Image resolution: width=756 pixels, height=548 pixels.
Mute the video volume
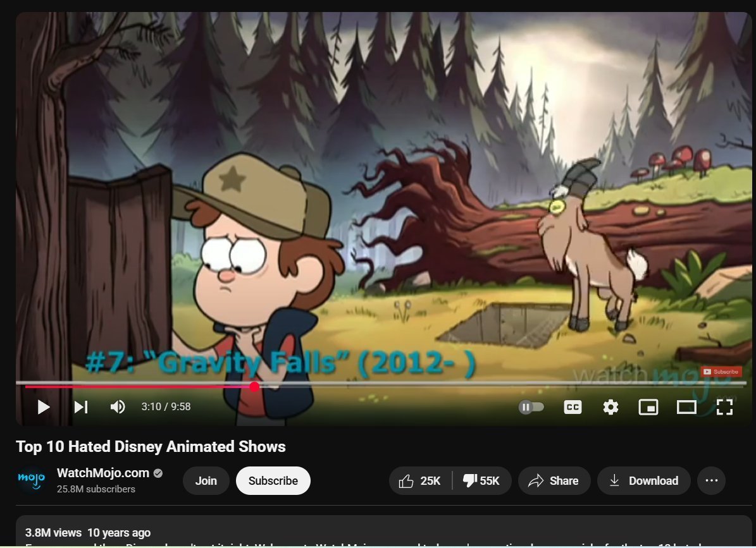point(118,407)
